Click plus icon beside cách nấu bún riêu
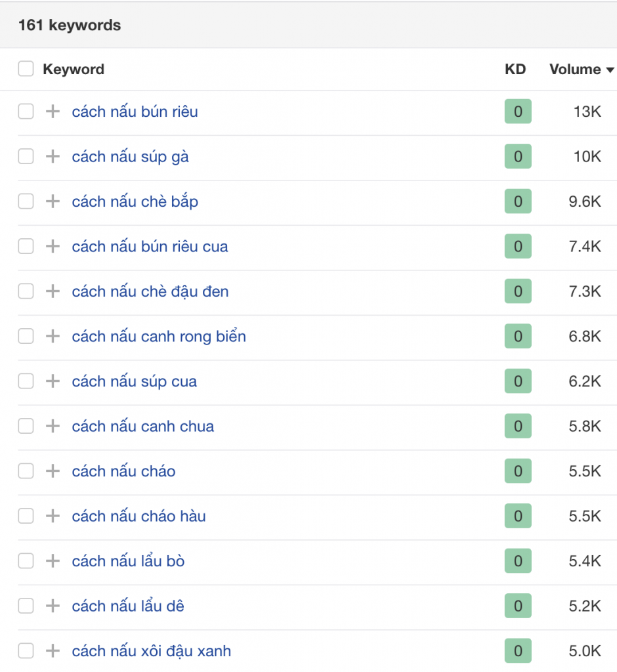The width and height of the screenshot is (617, 672). [x=53, y=112]
